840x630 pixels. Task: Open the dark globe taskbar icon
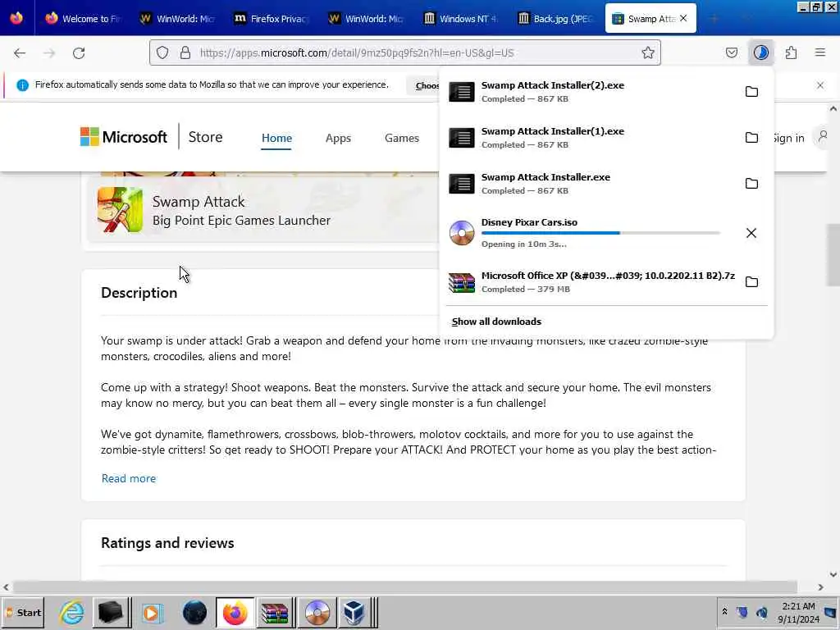(x=194, y=612)
